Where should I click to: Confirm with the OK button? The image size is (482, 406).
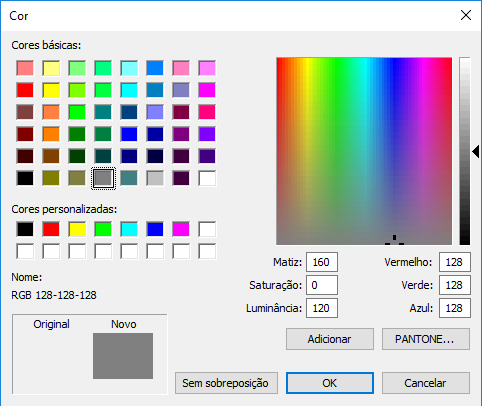[330, 383]
